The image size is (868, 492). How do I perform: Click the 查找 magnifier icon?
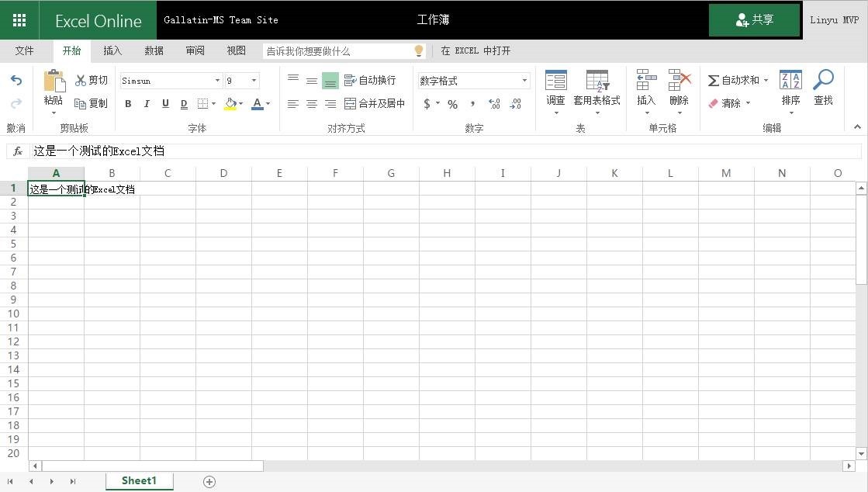pyautogui.click(x=823, y=80)
